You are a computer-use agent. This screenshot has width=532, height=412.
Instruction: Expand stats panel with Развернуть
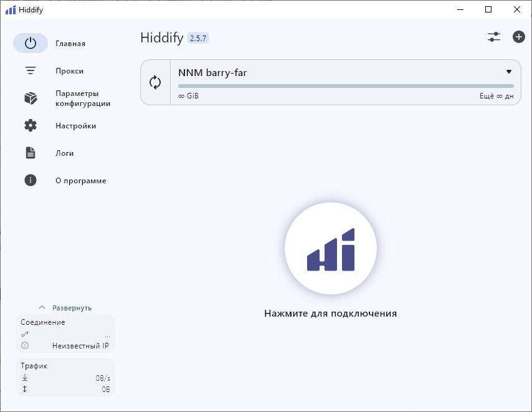pyautogui.click(x=72, y=308)
